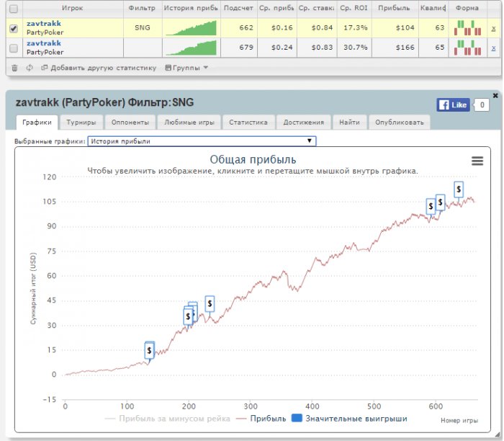Open the 'Статистика' tab
Image resolution: width=504 pixels, height=441 pixels.
click(248, 122)
